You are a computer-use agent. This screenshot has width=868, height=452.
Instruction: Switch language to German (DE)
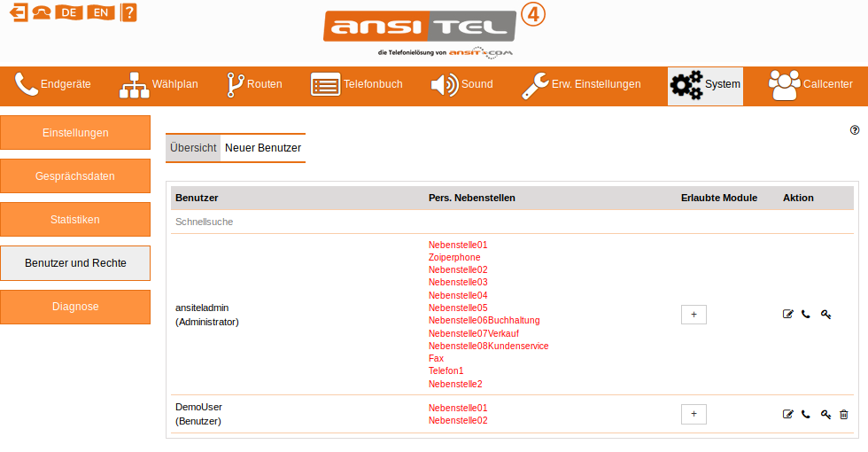[69, 12]
